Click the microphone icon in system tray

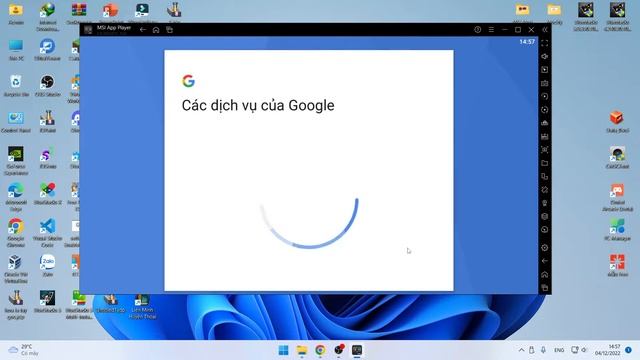[x=543, y=350]
